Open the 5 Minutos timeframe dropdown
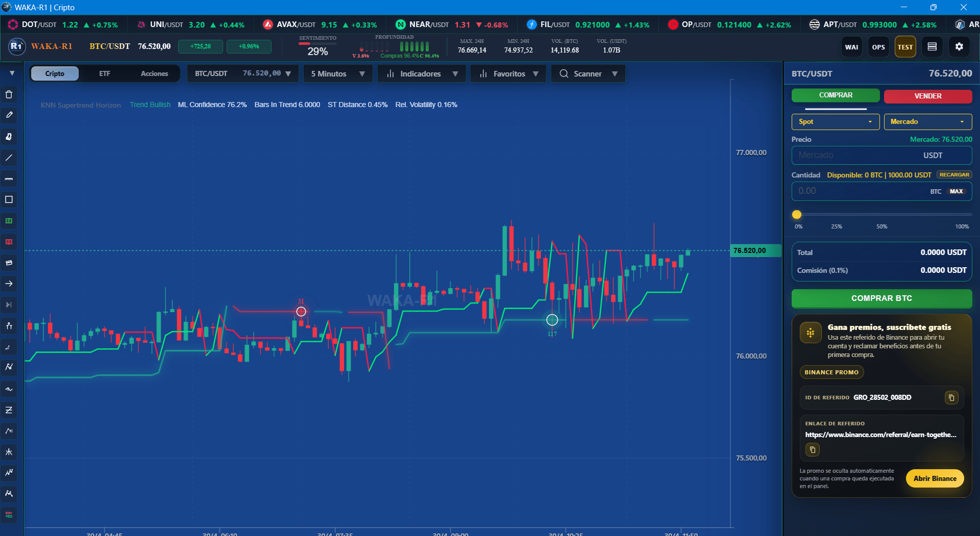 click(338, 73)
